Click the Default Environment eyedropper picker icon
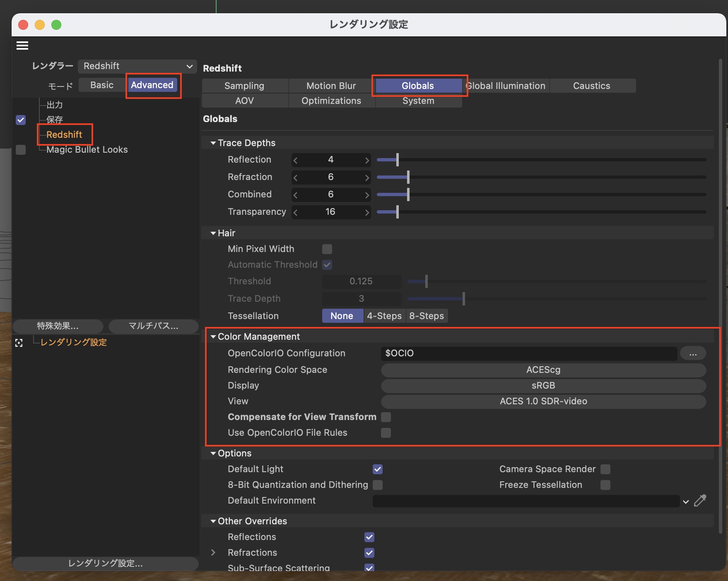728x581 pixels. (x=700, y=501)
